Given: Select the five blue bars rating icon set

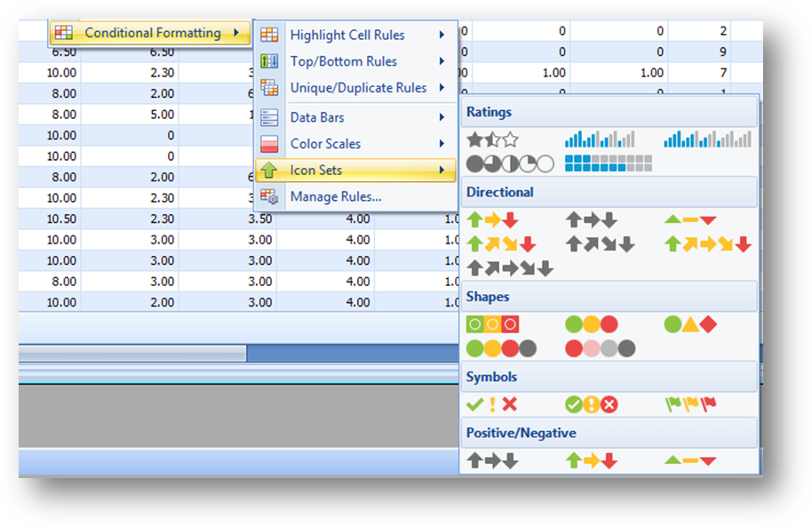Looking at the screenshot, I should (x=708, y=140).
